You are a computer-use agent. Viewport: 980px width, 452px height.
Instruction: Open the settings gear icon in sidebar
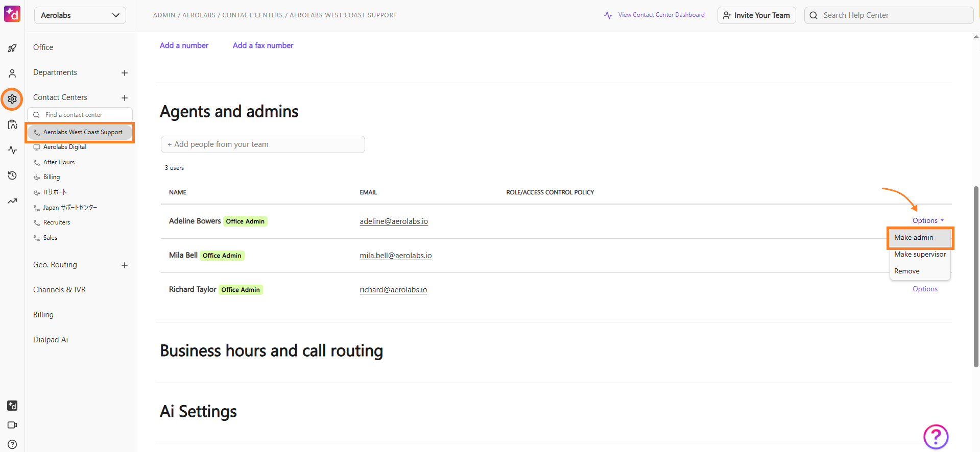pos(12,99)
